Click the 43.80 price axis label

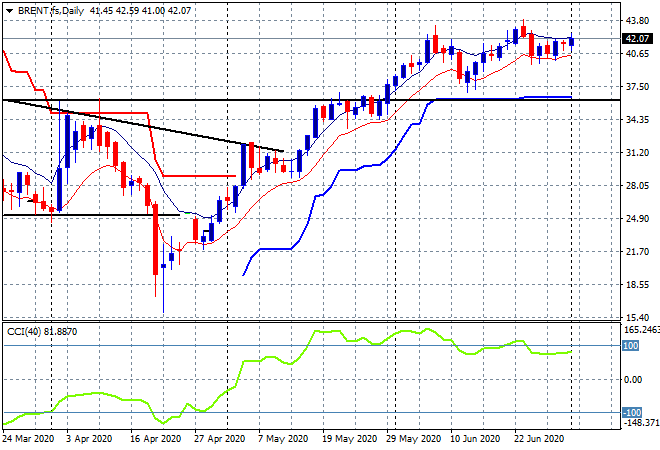tap(637, 21)
